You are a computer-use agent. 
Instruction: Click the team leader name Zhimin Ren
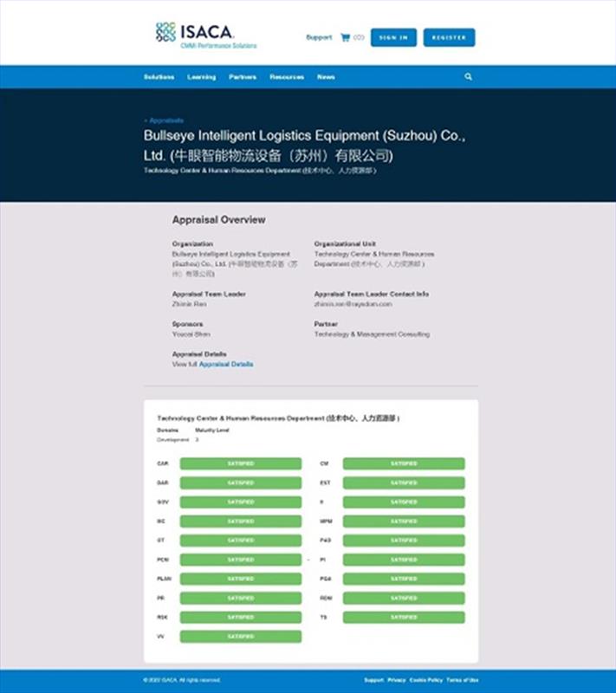point(189,304)
